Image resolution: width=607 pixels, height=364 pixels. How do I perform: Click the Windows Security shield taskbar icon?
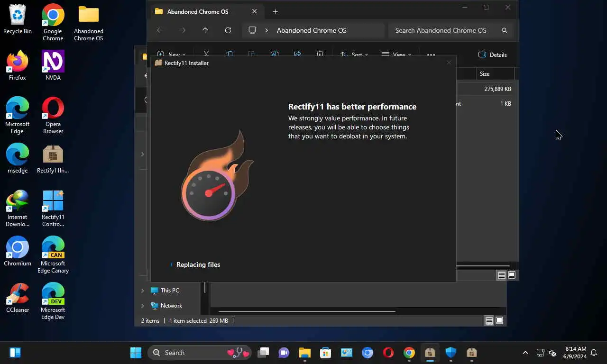point(451,353)
